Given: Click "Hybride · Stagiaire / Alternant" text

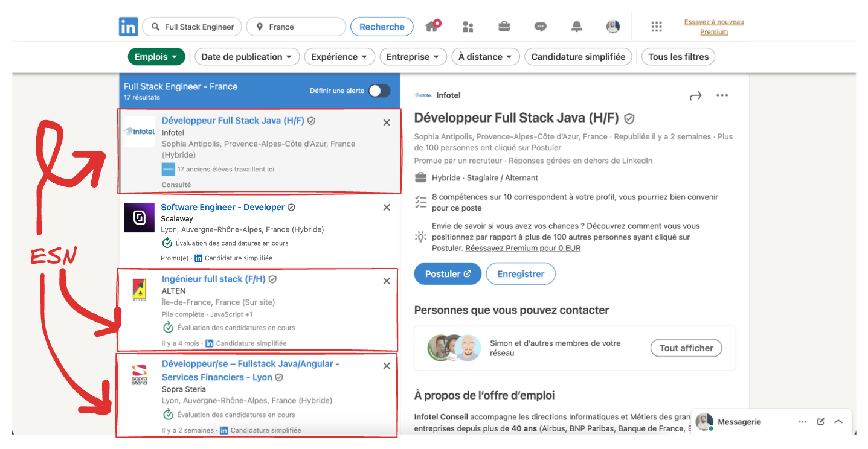Looking at the screenshot, I should (485, 178).
